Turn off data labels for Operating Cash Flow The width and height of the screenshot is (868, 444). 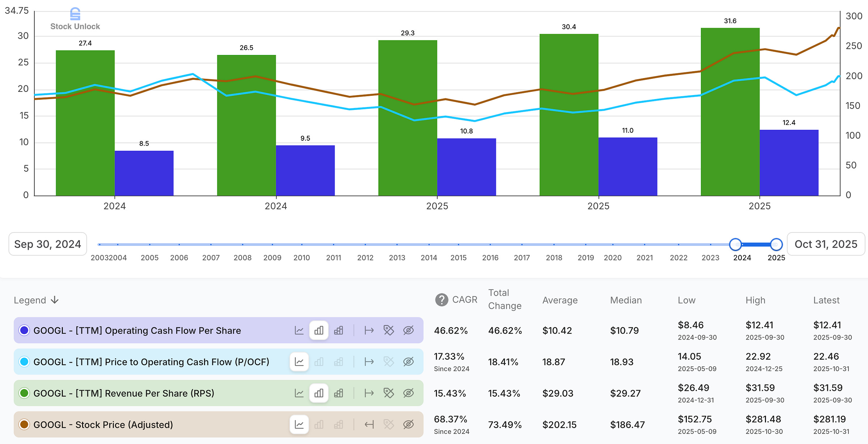(x=388, y=330)
